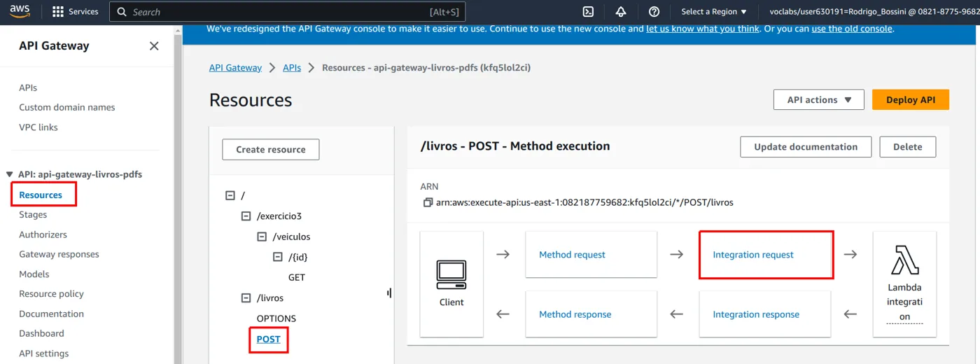Open Method response settings

tap(575, 314)
